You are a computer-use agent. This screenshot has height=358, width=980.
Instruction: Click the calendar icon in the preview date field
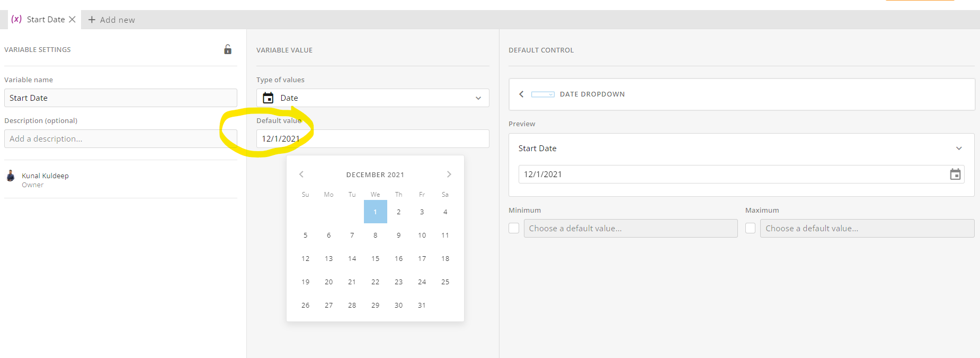955,174
